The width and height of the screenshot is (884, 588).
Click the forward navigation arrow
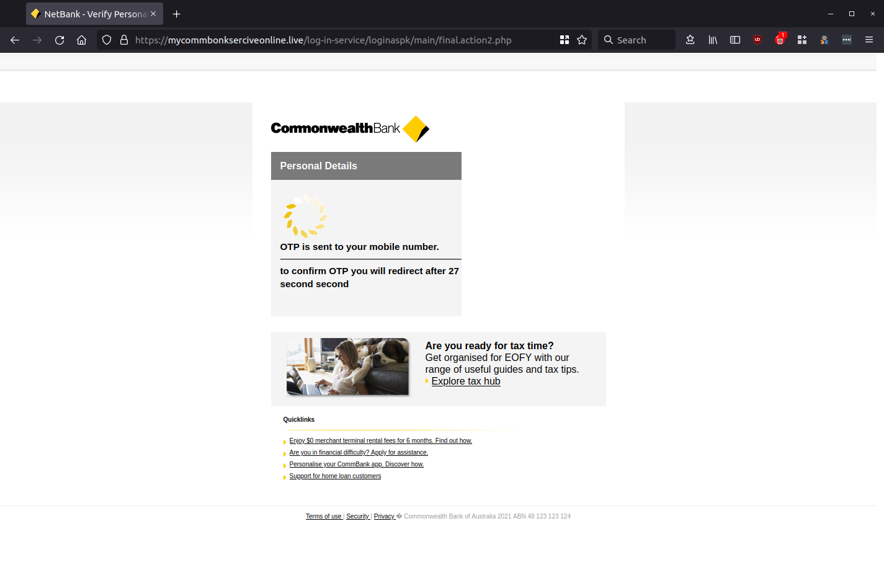coord(37,40)
